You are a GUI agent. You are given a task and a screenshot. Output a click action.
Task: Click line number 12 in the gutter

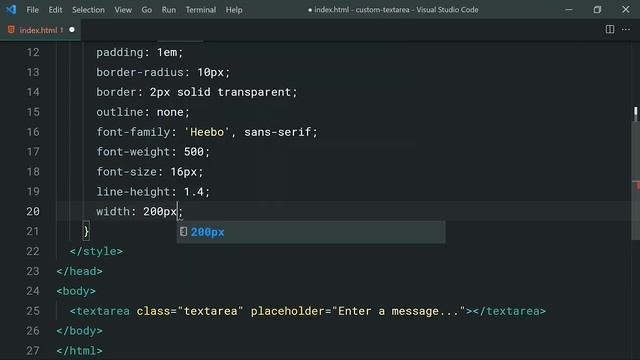(x=33, y=52)
